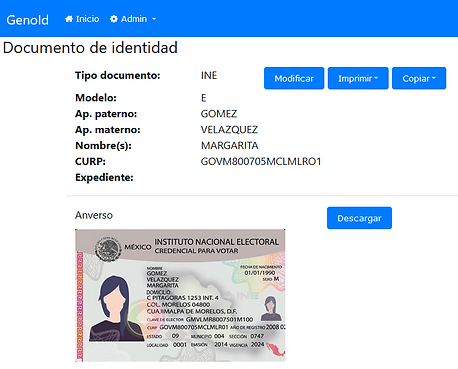
Task: Click the Expediente label
Action: point(104,177)
